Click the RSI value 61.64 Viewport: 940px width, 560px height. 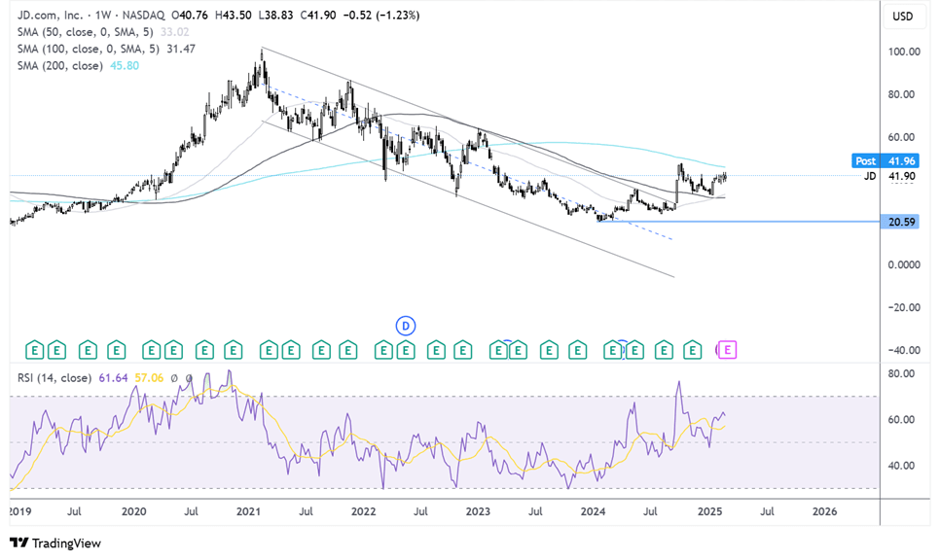pyautogui.click(x=113, y=378)
